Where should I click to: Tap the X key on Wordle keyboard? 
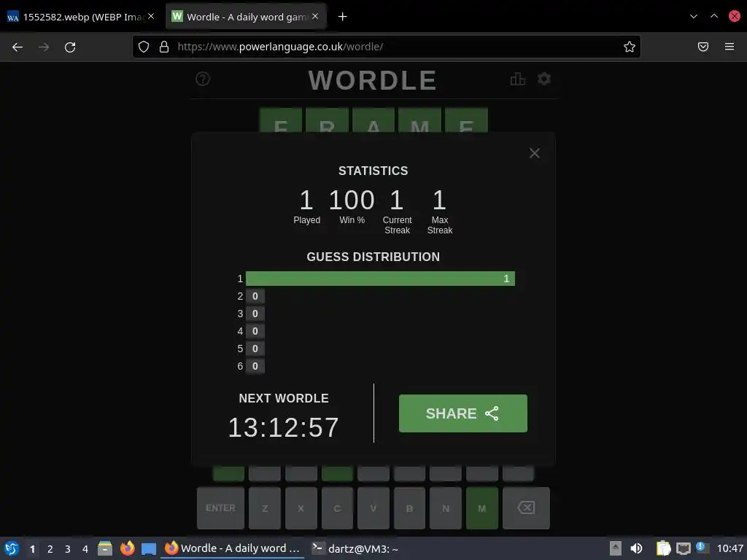click(301, 508)
